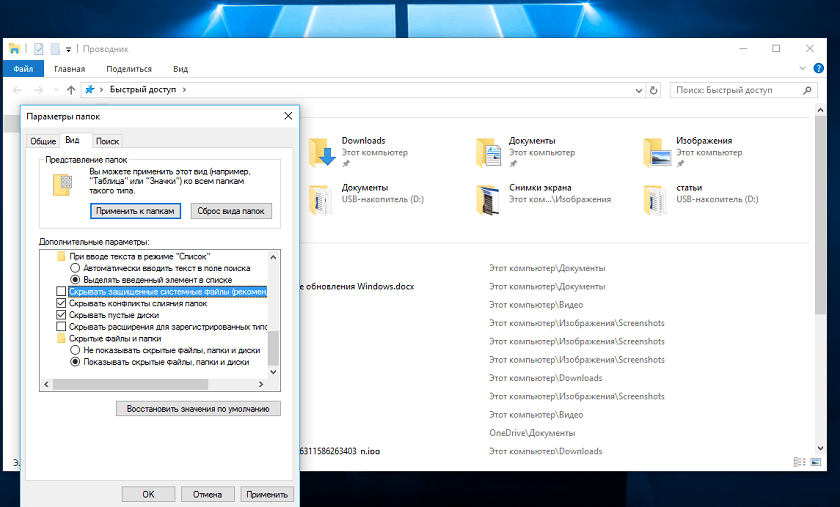Switch to large thumbnails view icon
Image resolution: width=840 pixels, height=507 pixels.
click(x=815, y=462)
